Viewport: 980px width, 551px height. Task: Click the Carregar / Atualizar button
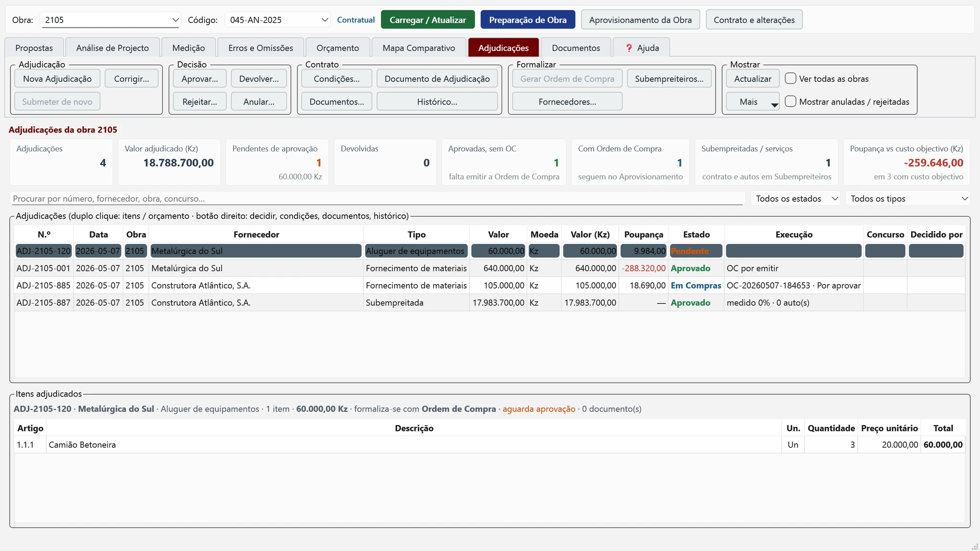click(x=428, y=20)
